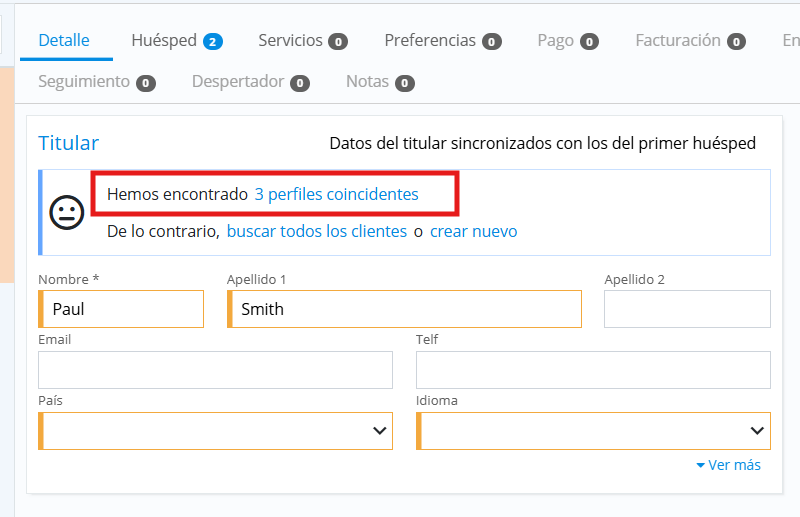Expand the País dropdown

[215, 430]
